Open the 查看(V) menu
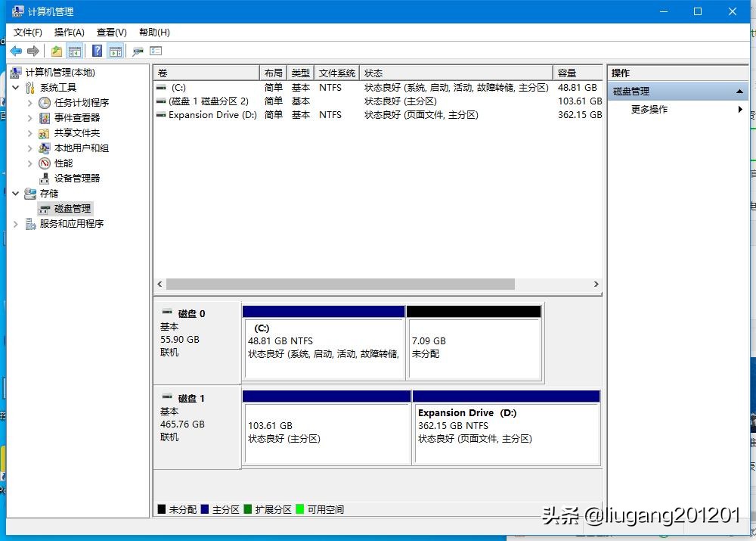This screenshot has height=541, width=756. [x=111, y=32]
